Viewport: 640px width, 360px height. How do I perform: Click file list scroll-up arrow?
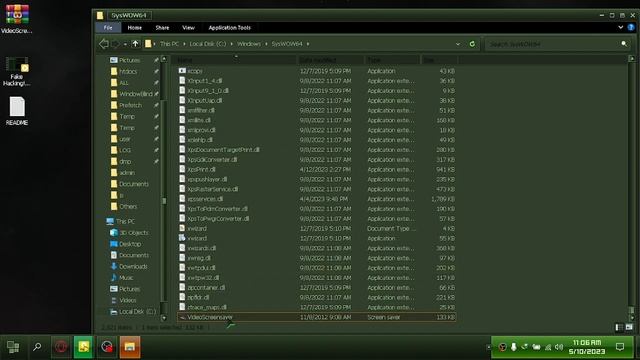(x=632, y=59)
